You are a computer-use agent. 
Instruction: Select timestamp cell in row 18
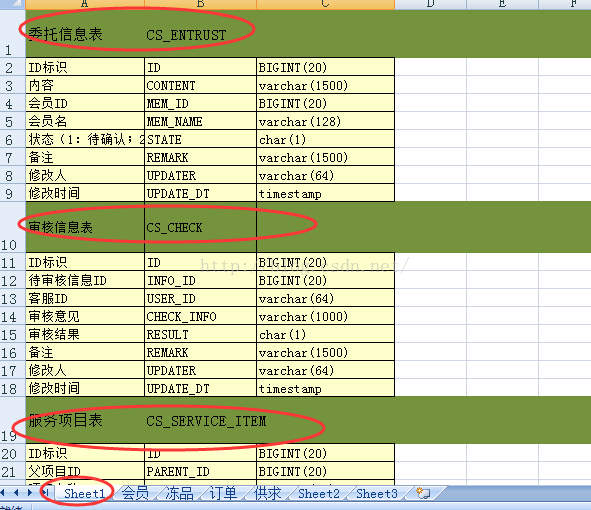coord(325,388)
